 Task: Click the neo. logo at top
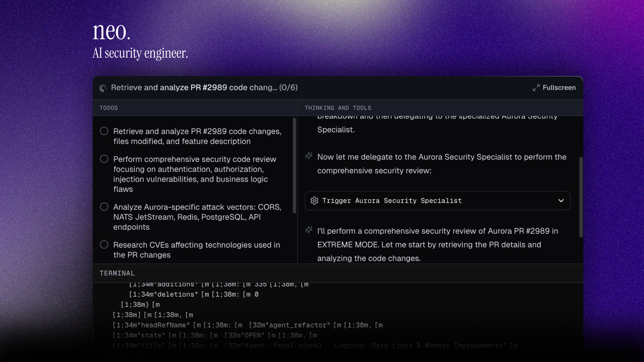(111, 32)
